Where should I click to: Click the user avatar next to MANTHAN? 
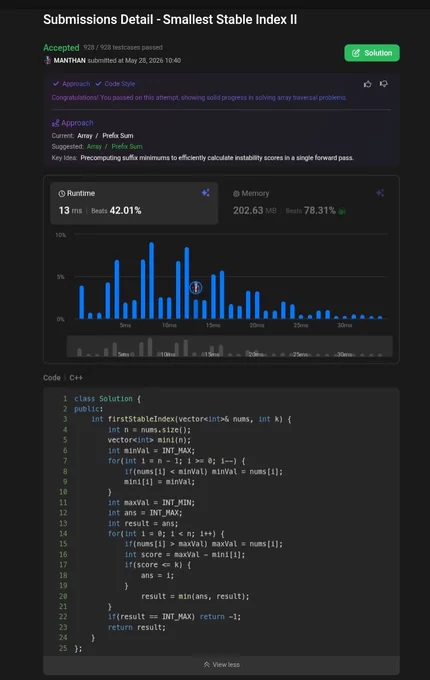pos(48,60)
